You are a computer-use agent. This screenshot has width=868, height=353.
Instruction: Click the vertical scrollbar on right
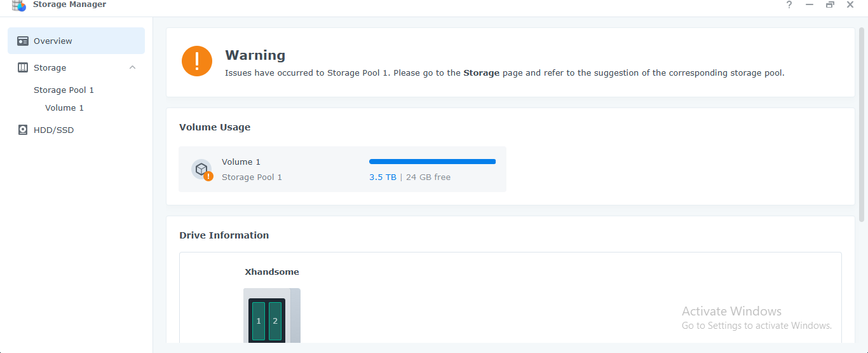click(862, 124)
